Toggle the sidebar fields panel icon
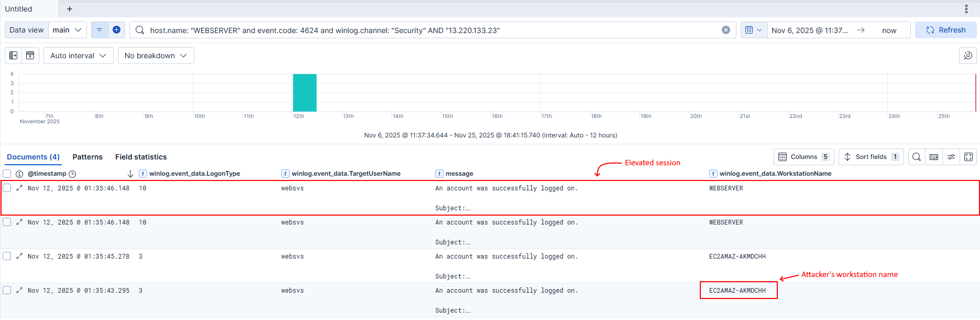This screenshot has height=320, width=980. click(x=14, y=56)
